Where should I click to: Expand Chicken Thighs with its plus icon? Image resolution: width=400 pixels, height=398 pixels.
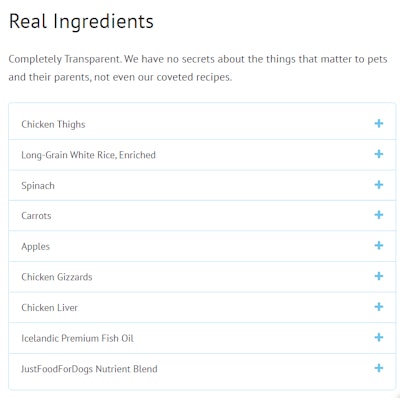[x=379, y=124]
